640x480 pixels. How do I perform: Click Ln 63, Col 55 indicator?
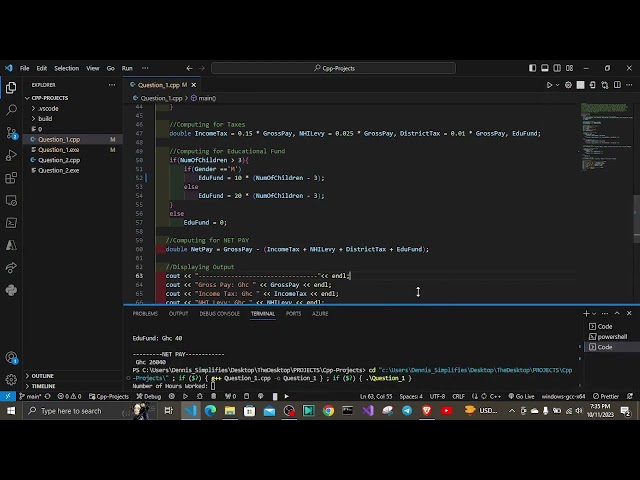coord(376,396)
